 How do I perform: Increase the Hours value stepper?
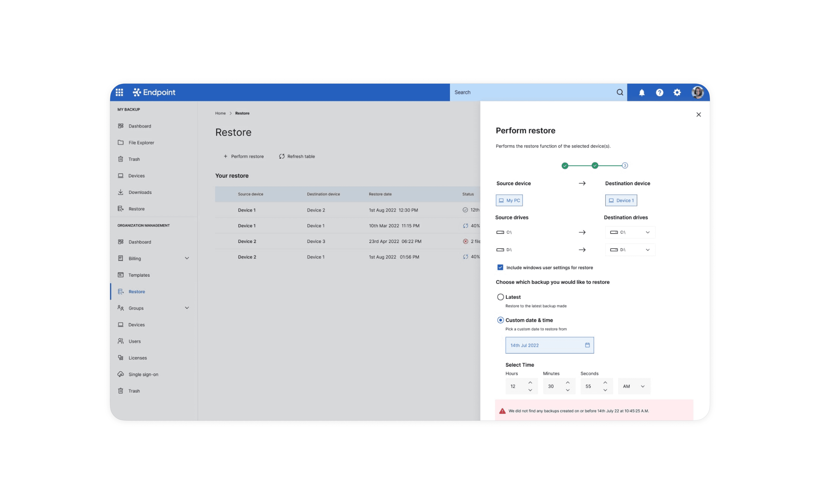point(530,382)
